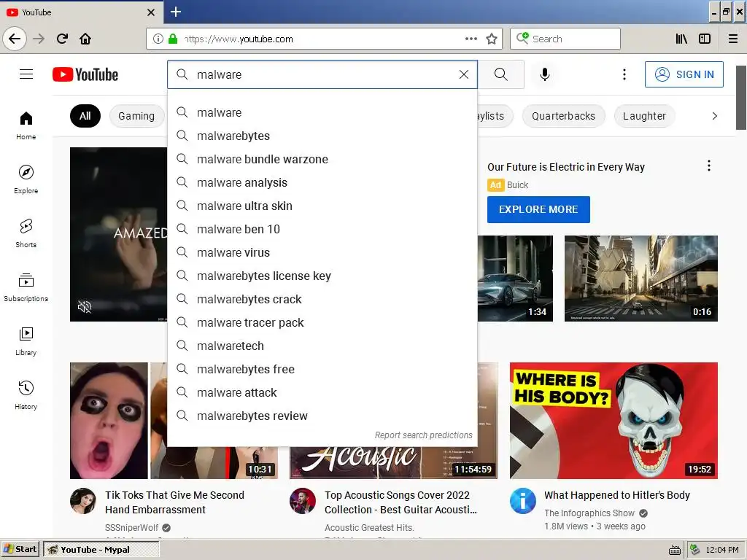Click the 12:04 PM system clock

[722, 550]
